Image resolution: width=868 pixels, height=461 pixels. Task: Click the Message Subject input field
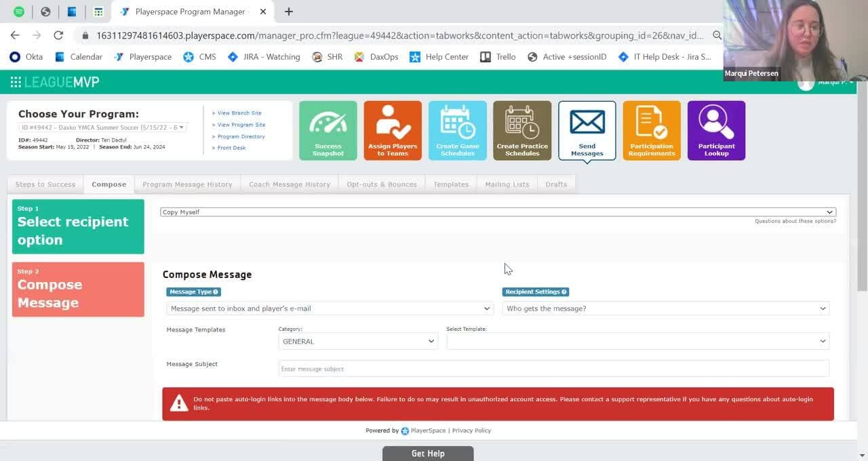pyautogui.click(x=553, y=369)
